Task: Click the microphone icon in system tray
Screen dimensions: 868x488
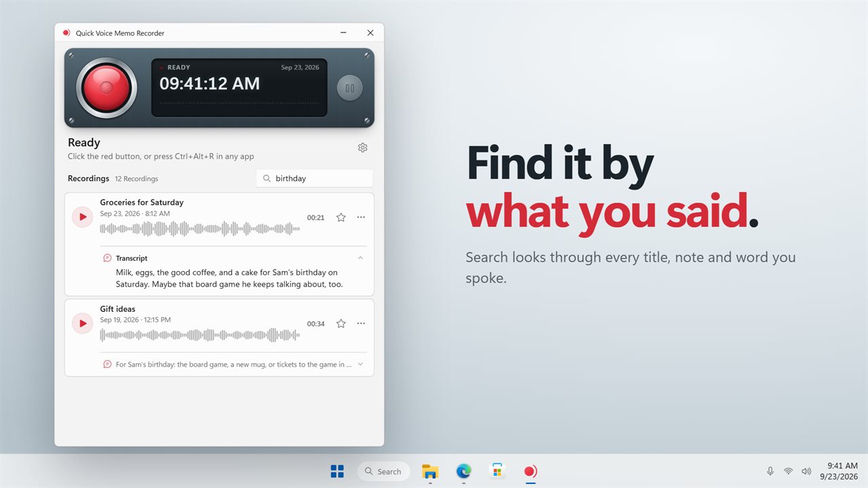Action: tap(770, 471)
